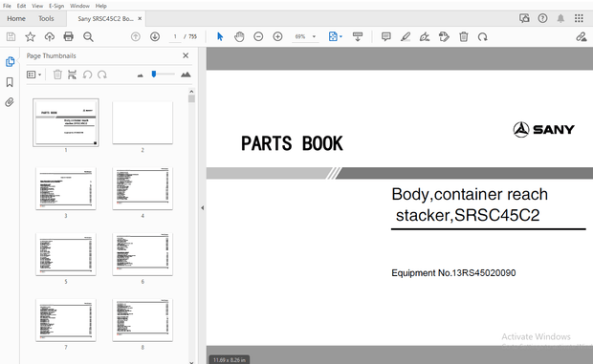Go to next page using down arrow

[x=155, y=36]
